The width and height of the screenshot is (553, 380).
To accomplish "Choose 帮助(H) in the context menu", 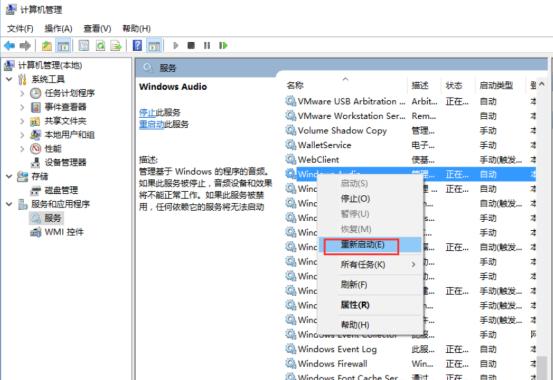I will pos(370,325).
